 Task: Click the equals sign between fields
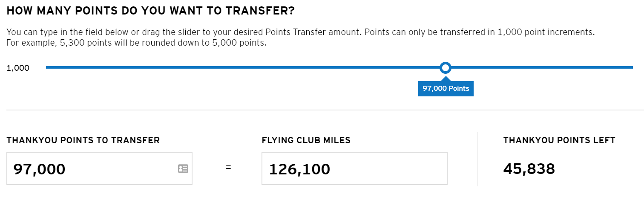[228, 168]
